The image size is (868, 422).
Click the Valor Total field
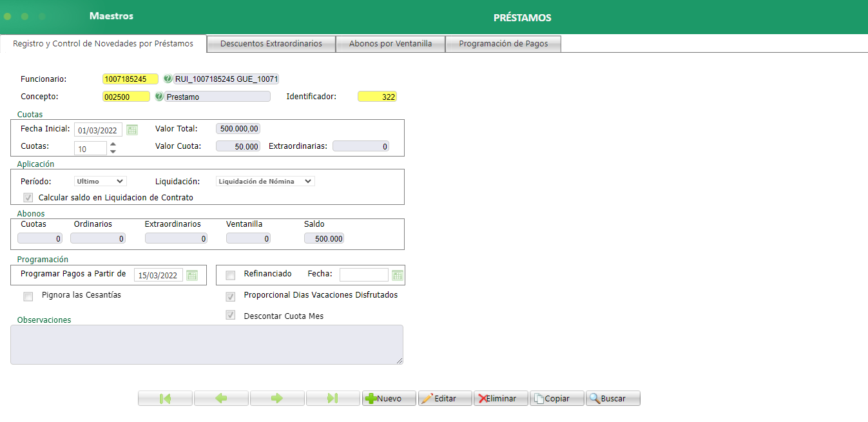tap(238, 129)
